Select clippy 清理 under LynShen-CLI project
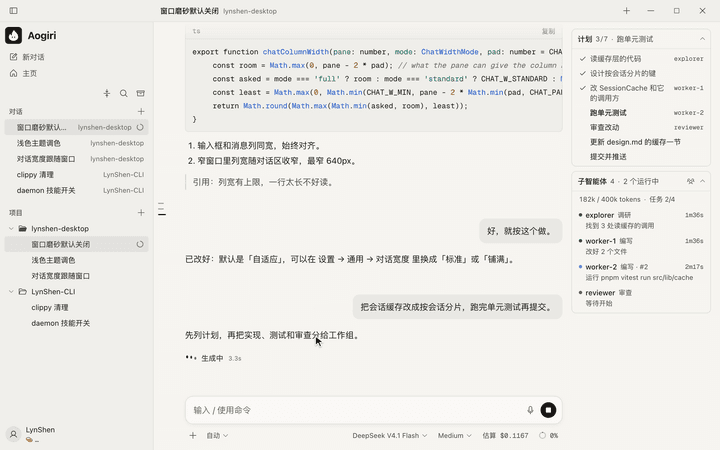This screenshot has width=720, height=450. tap(76, 308)
